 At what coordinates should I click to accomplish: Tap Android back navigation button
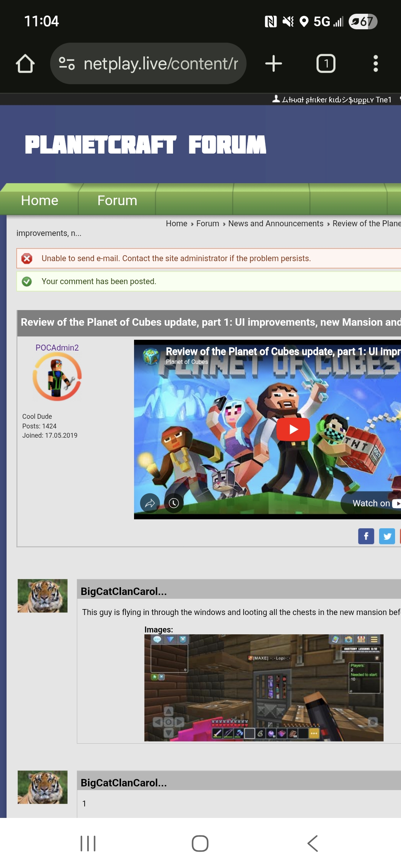[x=313, y=844]
